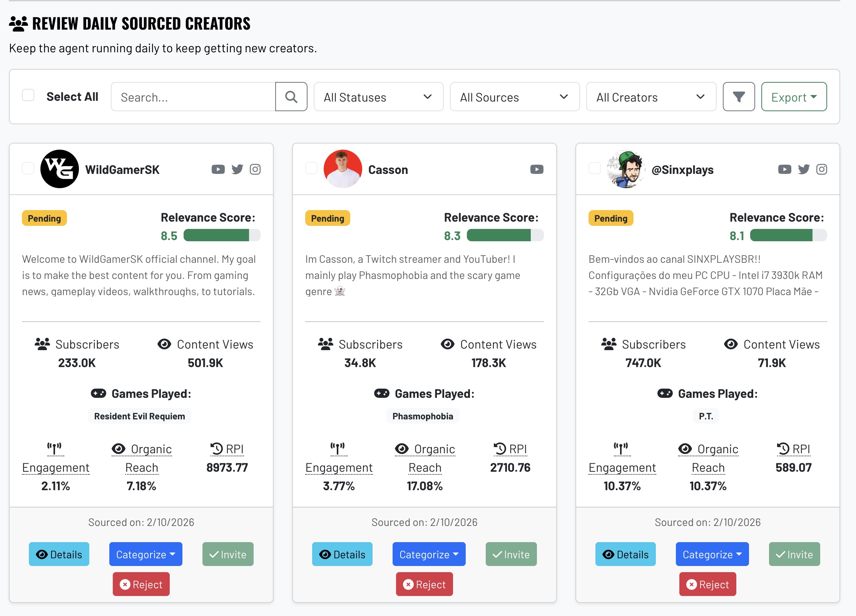
Task: Open the filter funnel icon
Action: click(x=738, y=97)
